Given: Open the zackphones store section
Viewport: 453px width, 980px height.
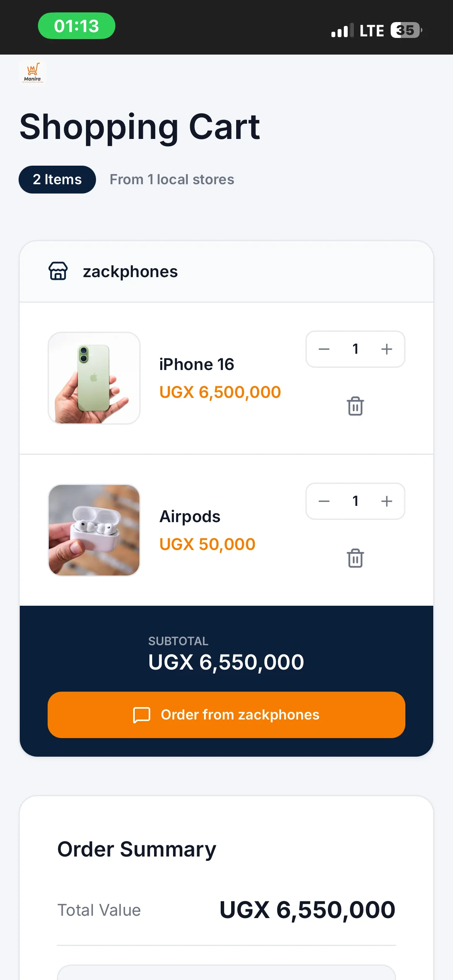Looking at the screenshot, I should [130, 272].
